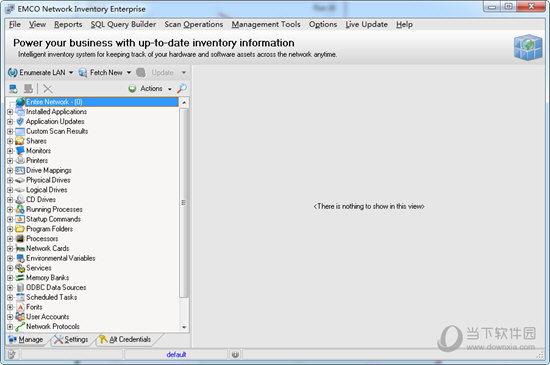The height and width of the screenshot is (365, 550).
Task: Click the tree scrollbar thumb
Action: (x=183, y=203)
